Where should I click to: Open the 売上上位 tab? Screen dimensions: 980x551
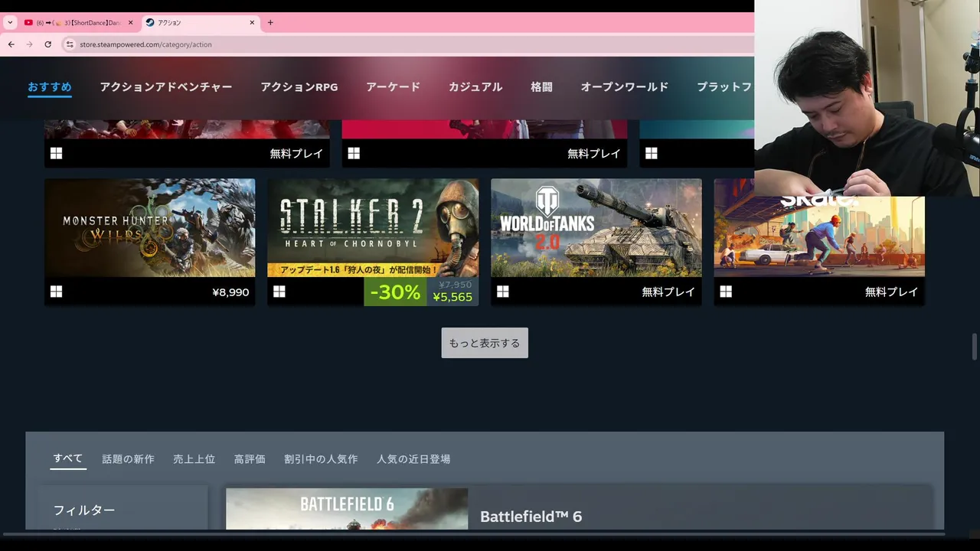point(194,459)
